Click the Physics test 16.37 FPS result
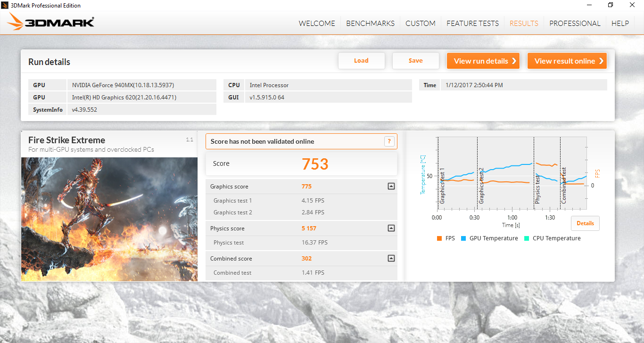This screenshot has width=644, height=343. [314, 243]
